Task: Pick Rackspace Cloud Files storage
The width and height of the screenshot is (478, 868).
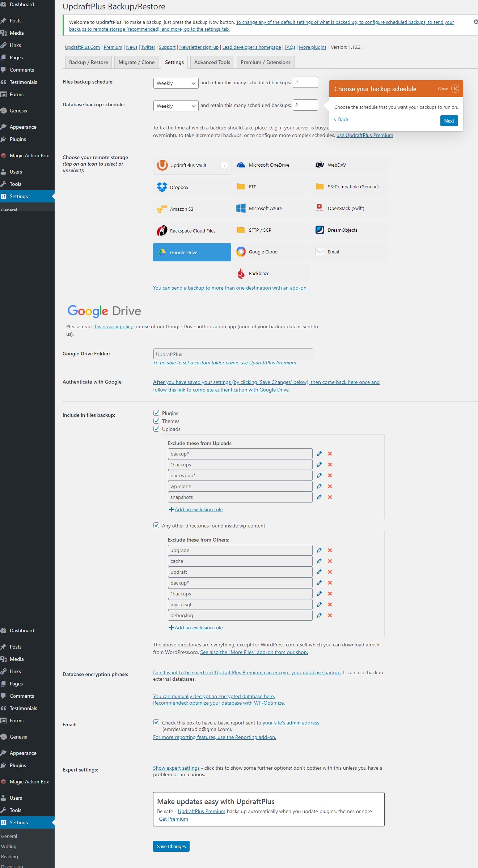Action: [192, 231]
